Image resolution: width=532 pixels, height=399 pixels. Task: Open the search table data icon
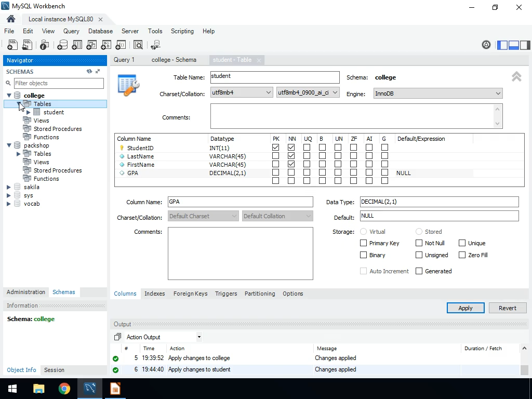coord(138,45)
